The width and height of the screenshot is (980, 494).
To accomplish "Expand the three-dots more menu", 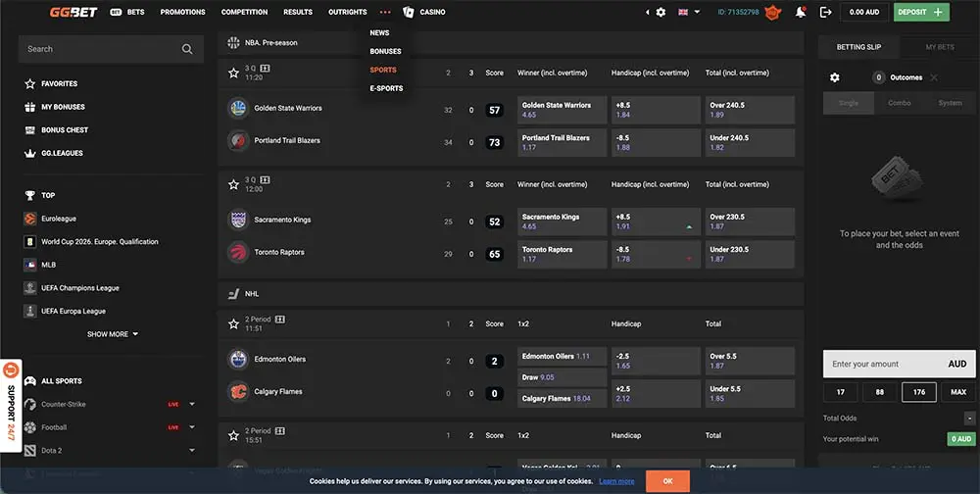I will click(385, 12).
